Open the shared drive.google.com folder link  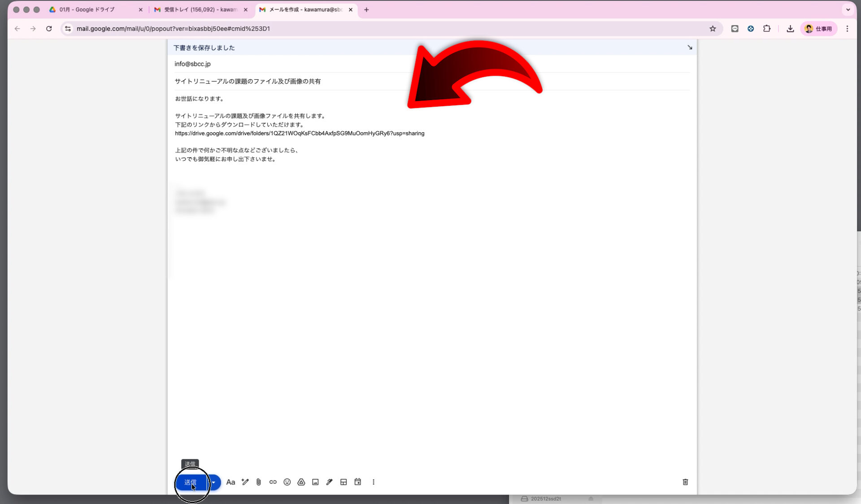click(300, 133)
